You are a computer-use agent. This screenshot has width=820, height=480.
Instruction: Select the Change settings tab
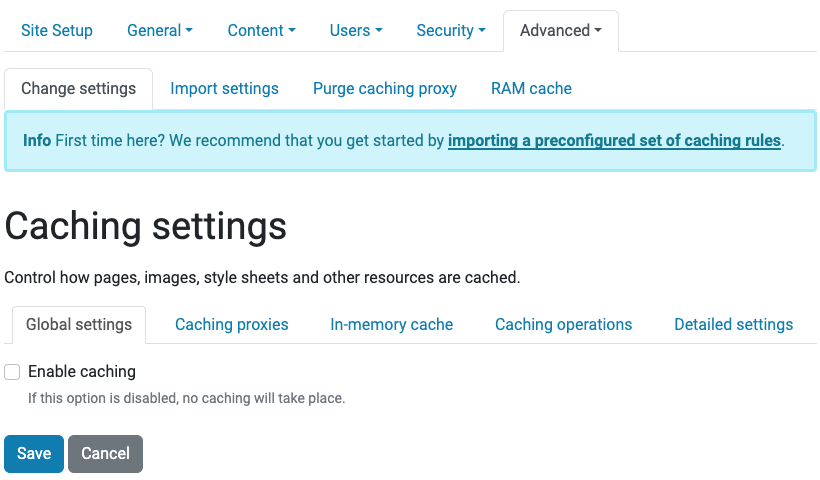click(x=78, y=88)
